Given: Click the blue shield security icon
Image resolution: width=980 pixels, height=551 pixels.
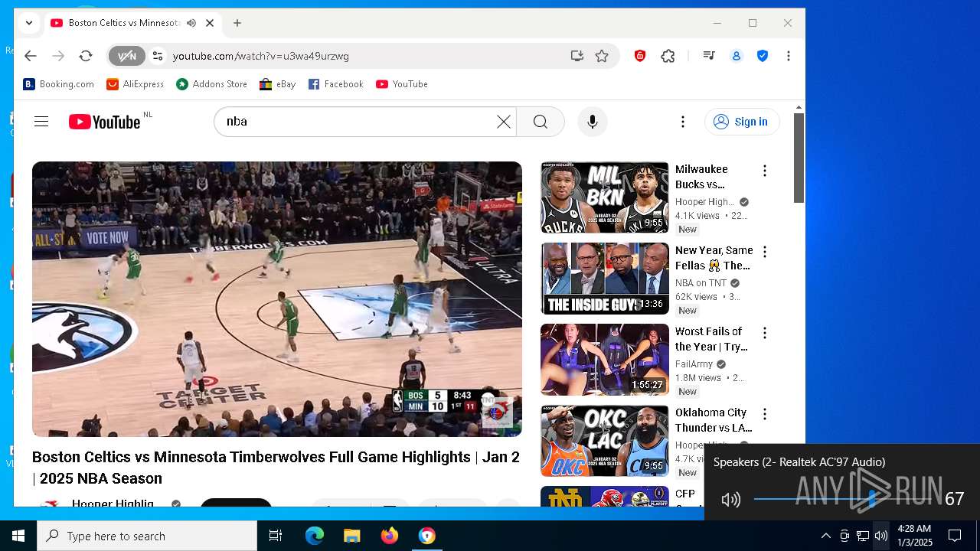Looking at the screenshot, I should [763, 56].
